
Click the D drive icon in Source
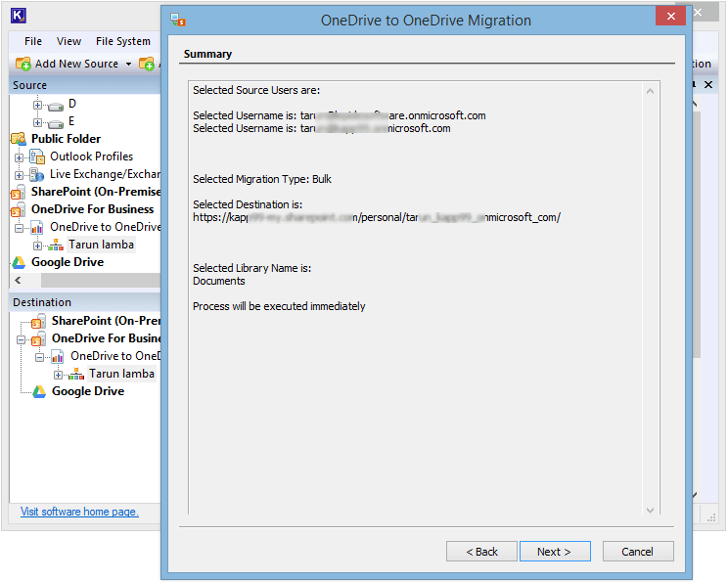coord(56,108)
